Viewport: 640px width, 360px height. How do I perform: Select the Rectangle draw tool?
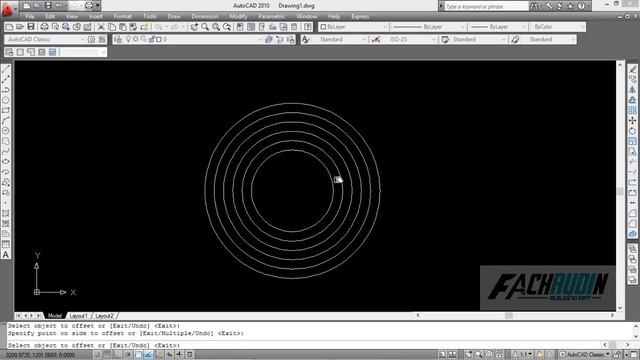click(6, 110)
